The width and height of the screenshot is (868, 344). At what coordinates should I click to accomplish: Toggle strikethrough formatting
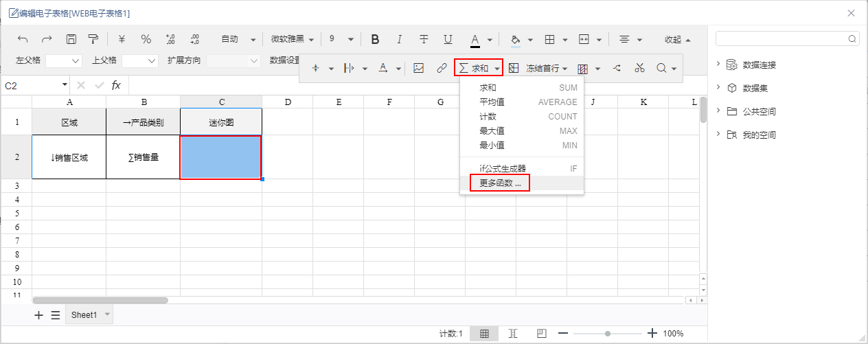click(x=424, y=39)
